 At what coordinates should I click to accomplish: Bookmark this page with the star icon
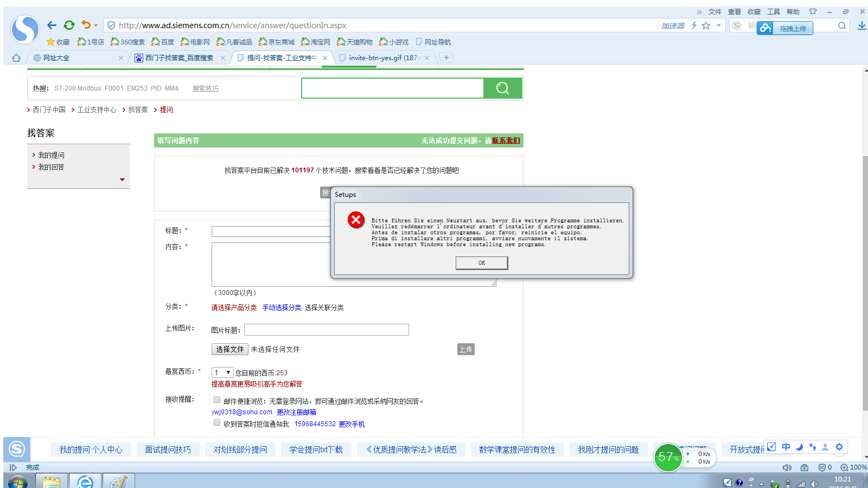706,25
